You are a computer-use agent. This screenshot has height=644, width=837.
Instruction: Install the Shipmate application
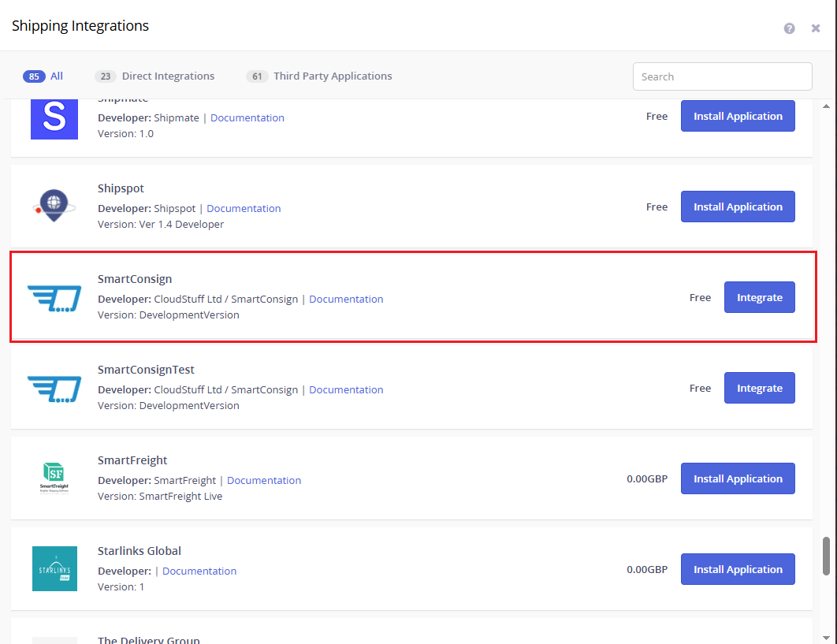[x=738, y=116]
